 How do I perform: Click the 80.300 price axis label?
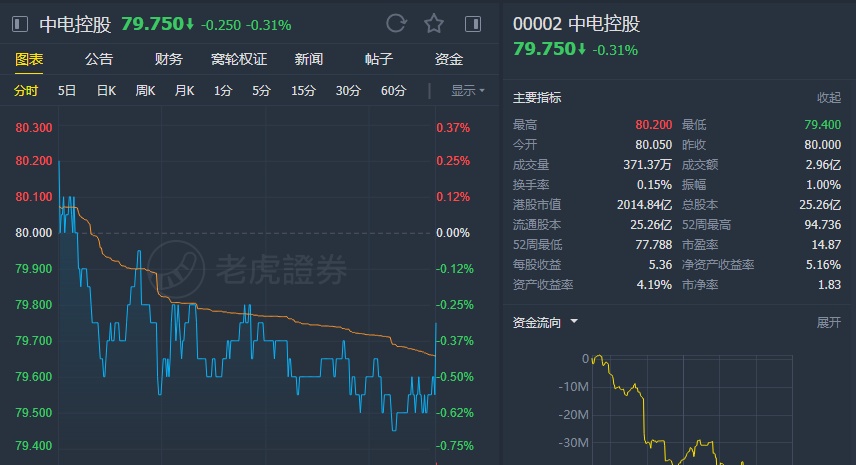pyautogui.click(x=34, y=128)
